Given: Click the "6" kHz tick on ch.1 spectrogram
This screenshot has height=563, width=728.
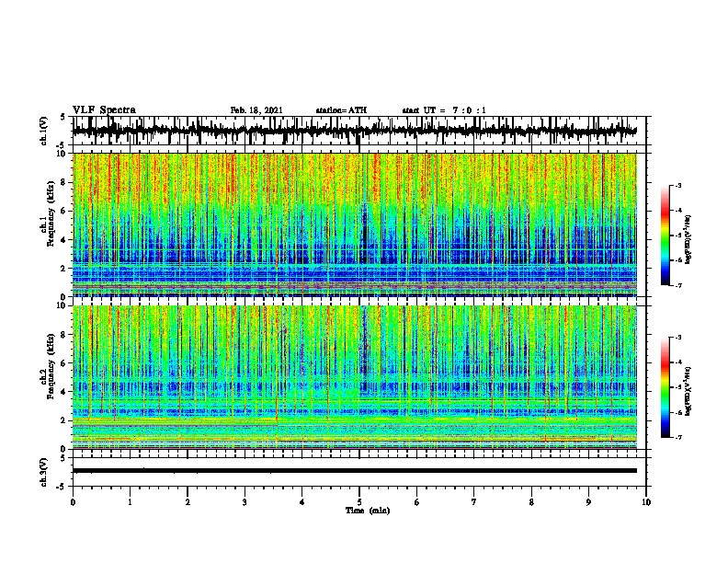Looking at the screenshot, I should pyautogui.click(x=63, y=212).
